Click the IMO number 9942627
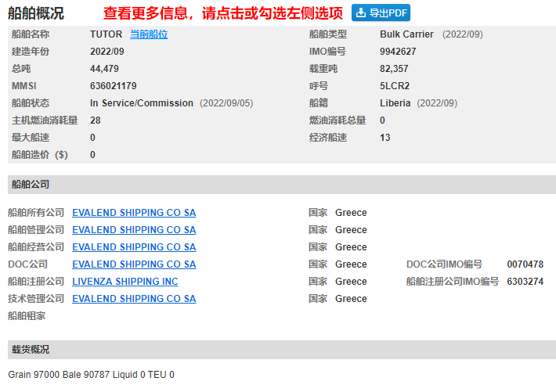Viewport: 556px width, 392px height. tap(398, 52)
